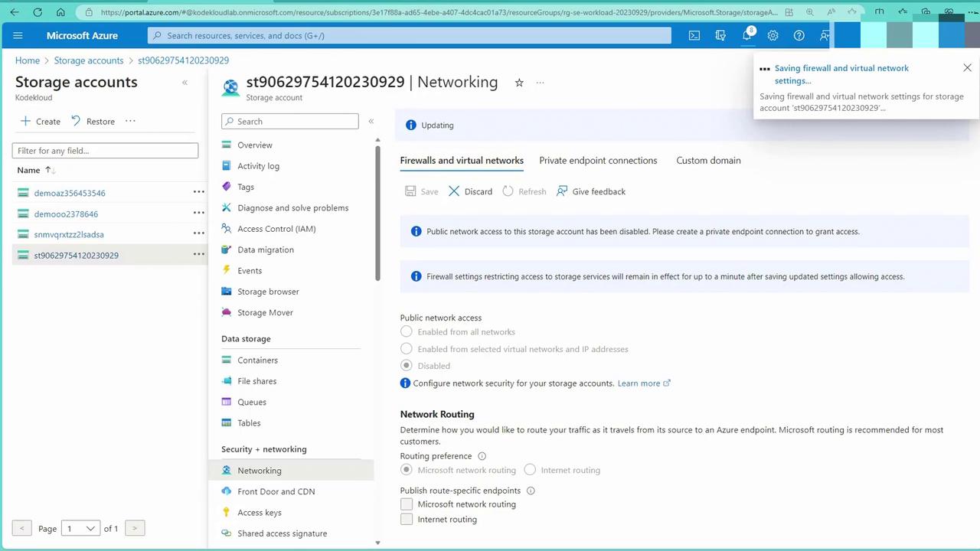The width and height of the screenshot is (980, 551).
Task: Click info icon beside Publish route-specific endpoints
Action: [x=531, y=491]
